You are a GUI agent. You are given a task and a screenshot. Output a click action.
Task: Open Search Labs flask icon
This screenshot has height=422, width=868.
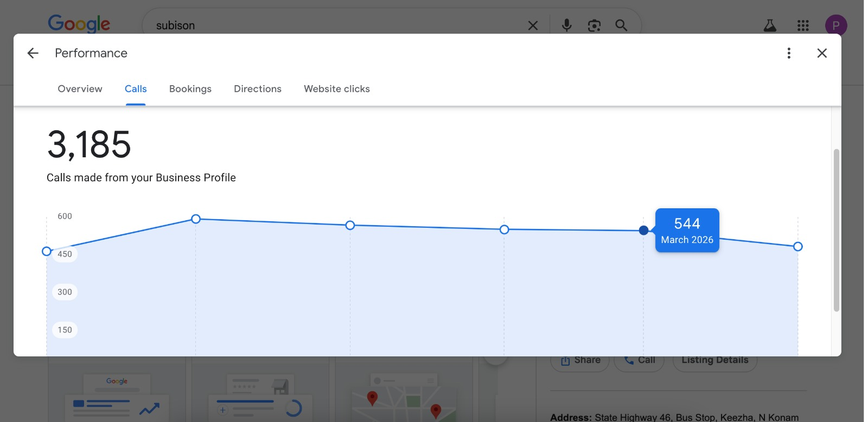point(770,25)
